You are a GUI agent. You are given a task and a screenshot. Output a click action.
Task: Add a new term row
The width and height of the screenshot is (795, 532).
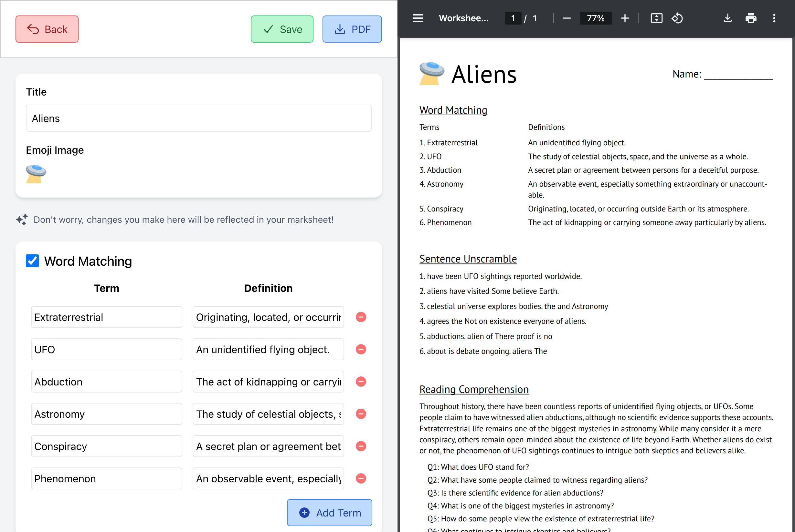click(x=329, y=512)
